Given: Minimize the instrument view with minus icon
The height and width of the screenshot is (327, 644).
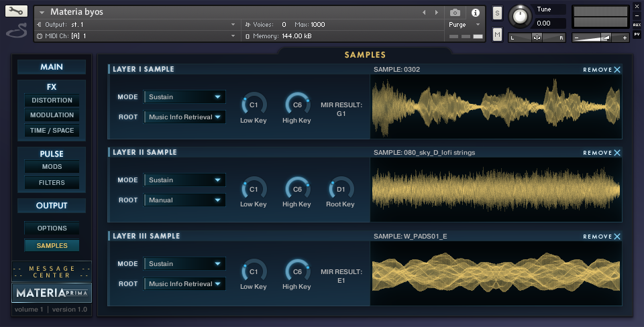Looking at the screenshot, I should coord(637,16).
